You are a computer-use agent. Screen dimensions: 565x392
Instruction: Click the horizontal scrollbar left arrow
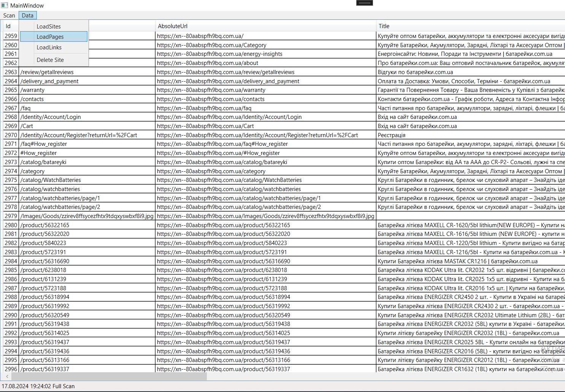pos(7,376)
